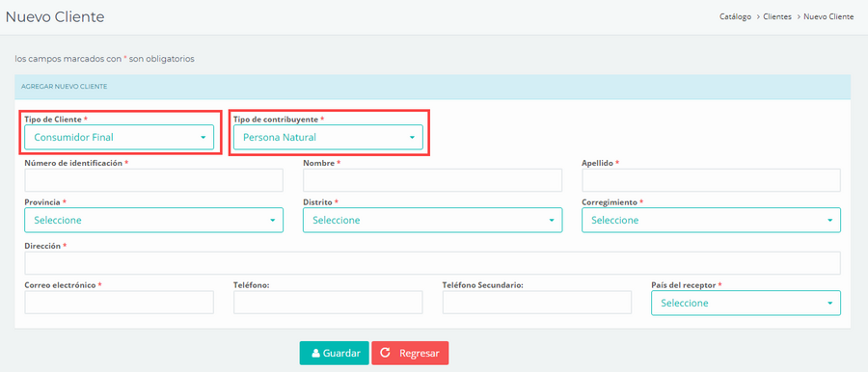Focus the Nombre text field
868x372 pixels.
coord(432,180)
